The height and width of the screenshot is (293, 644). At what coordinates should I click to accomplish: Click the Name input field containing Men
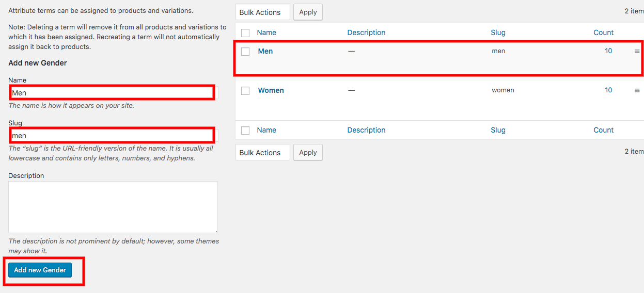[x=113, y=93]
